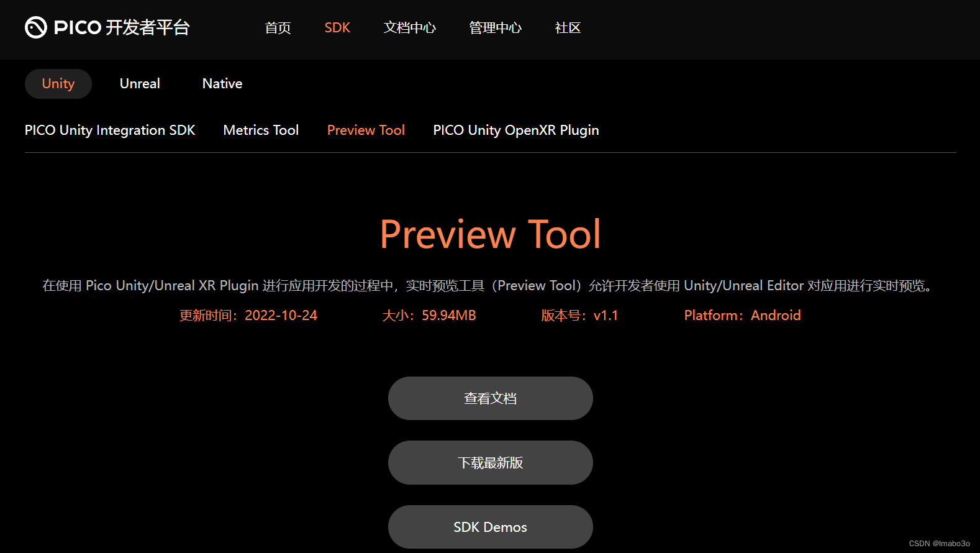Open the 首页 home menu item
Image resolution: width=980 pixels, height=553 pixels.
278,28
